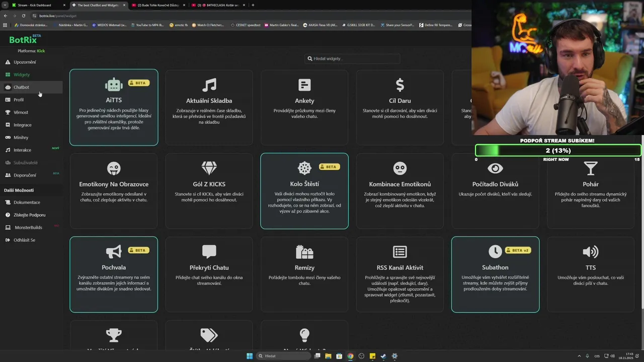Click the Hledat widgety search field
644x362 pixels.
click(352, 58)
